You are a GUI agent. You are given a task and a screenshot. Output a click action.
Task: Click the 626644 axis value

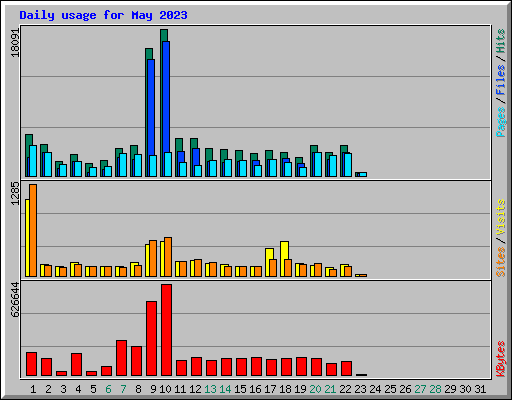pos(15,299)
